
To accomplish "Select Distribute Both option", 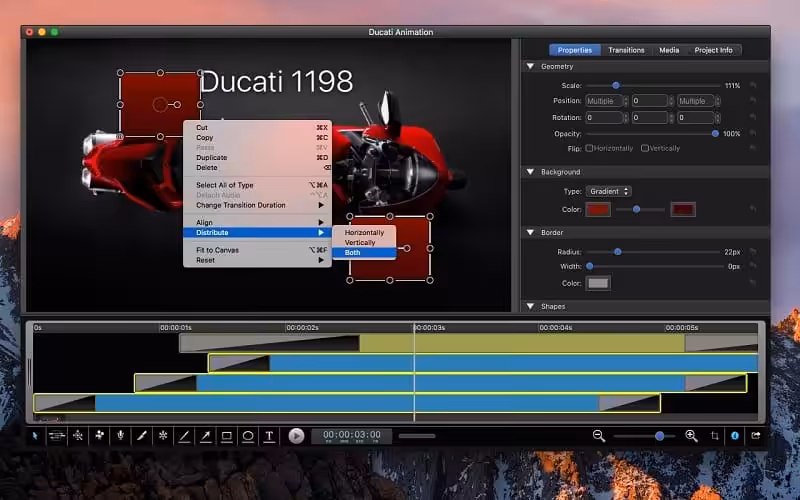I will [x=364, y=253].
